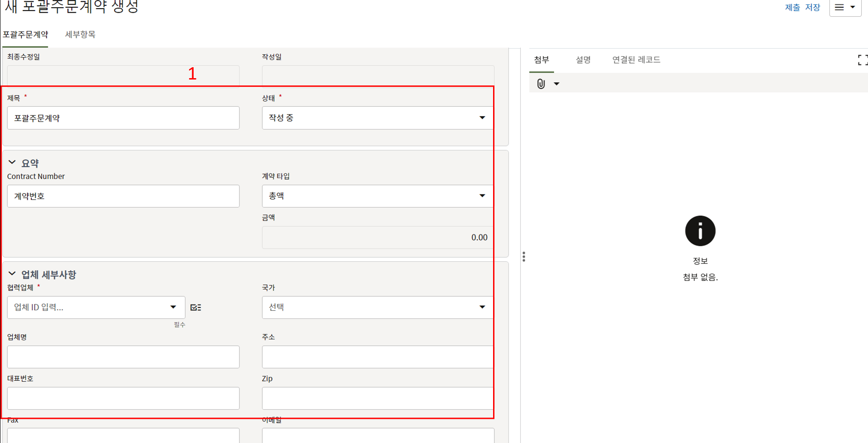This screenshot has height=443, width=868.
Task: Click the Contract Number input field
Action: 123,196
